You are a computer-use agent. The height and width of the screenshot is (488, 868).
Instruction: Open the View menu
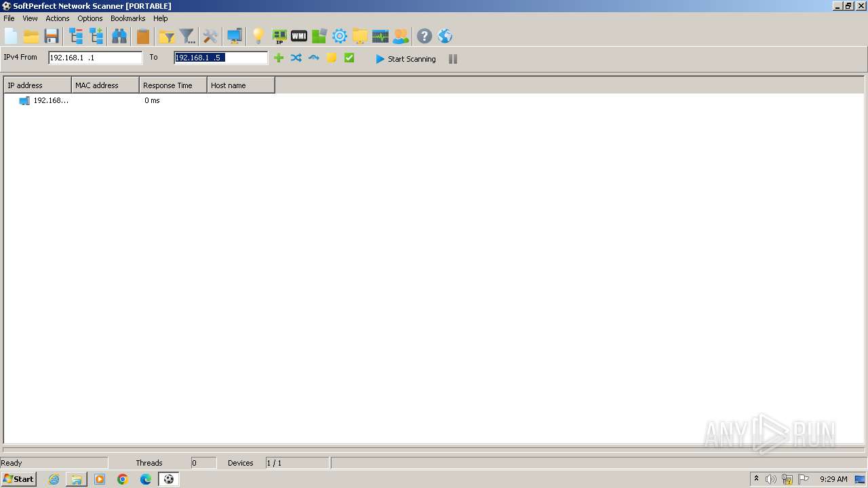coord(30,18)
